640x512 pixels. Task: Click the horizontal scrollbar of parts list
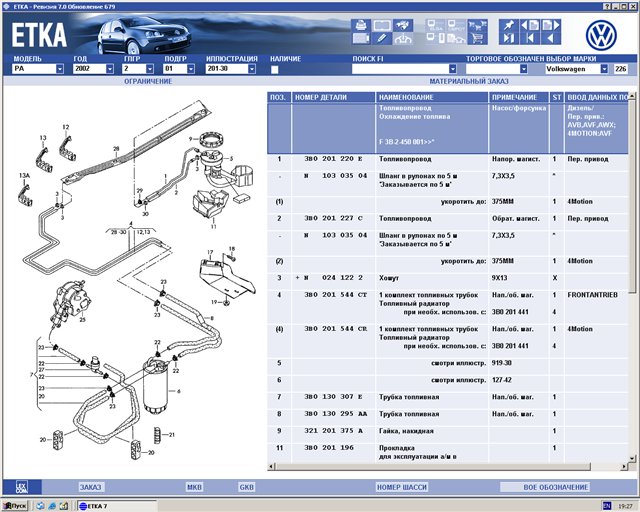tap(448, 466)
